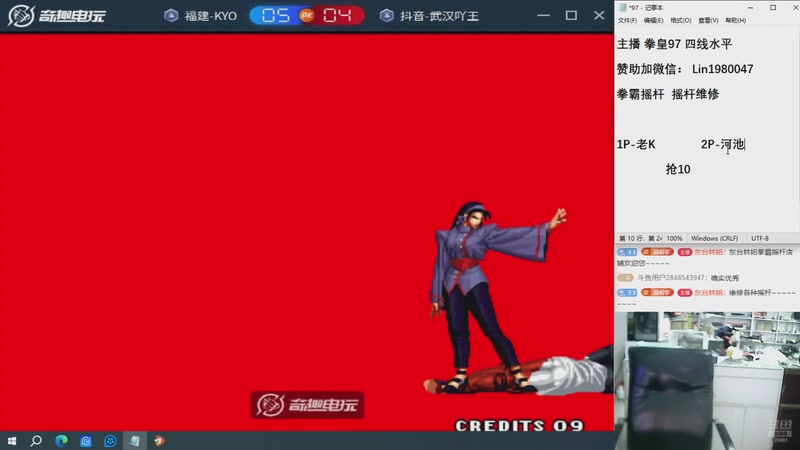The width and height of the screenshot is (800, 450).
Task: Click chat message '确实优秀'
Action: [724, 278]
